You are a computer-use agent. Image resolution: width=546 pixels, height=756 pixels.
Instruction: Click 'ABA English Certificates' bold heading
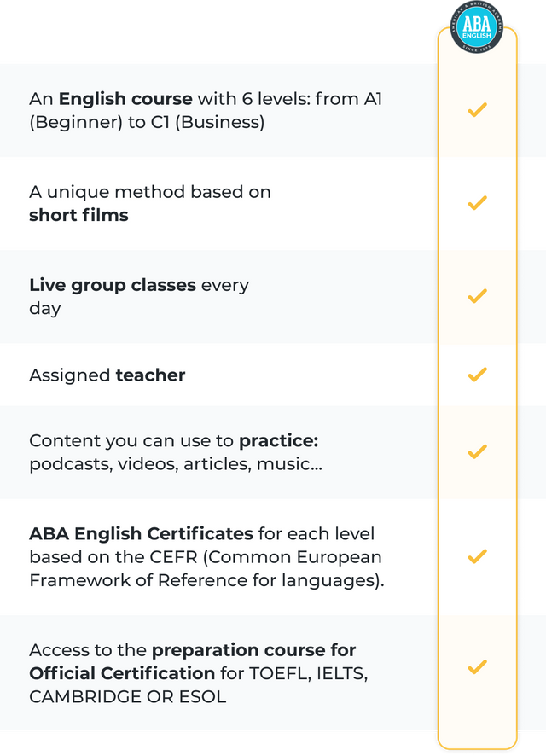point(142,534)
